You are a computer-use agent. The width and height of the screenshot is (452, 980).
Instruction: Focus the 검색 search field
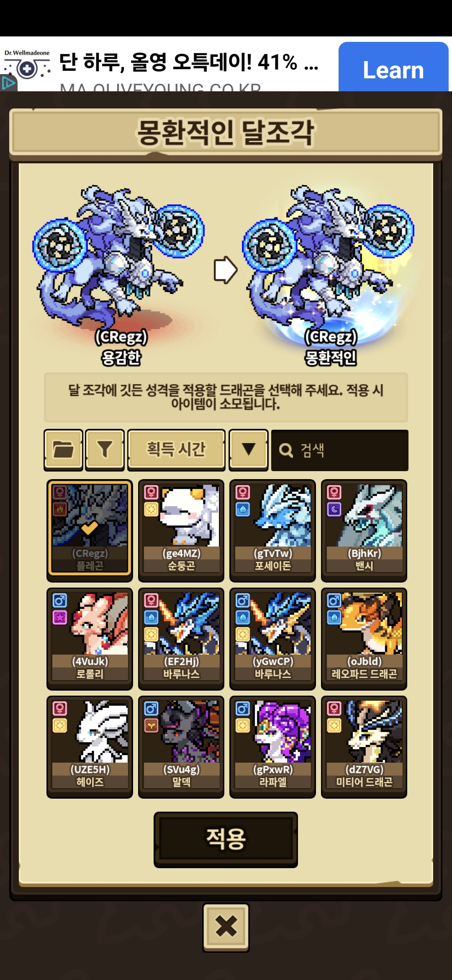pyautogui.click(x=340, y=450)
